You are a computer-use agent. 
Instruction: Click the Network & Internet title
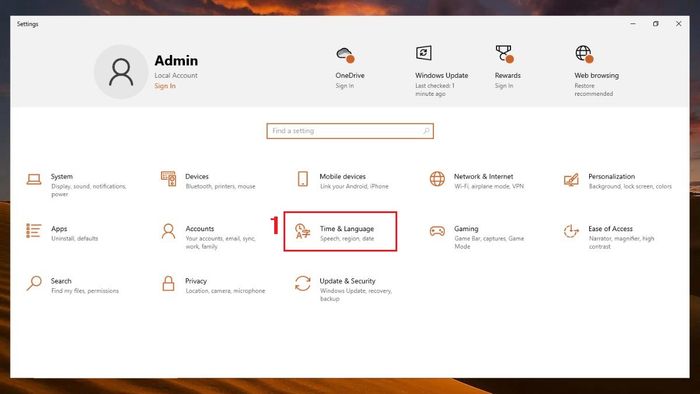point(483,176)
